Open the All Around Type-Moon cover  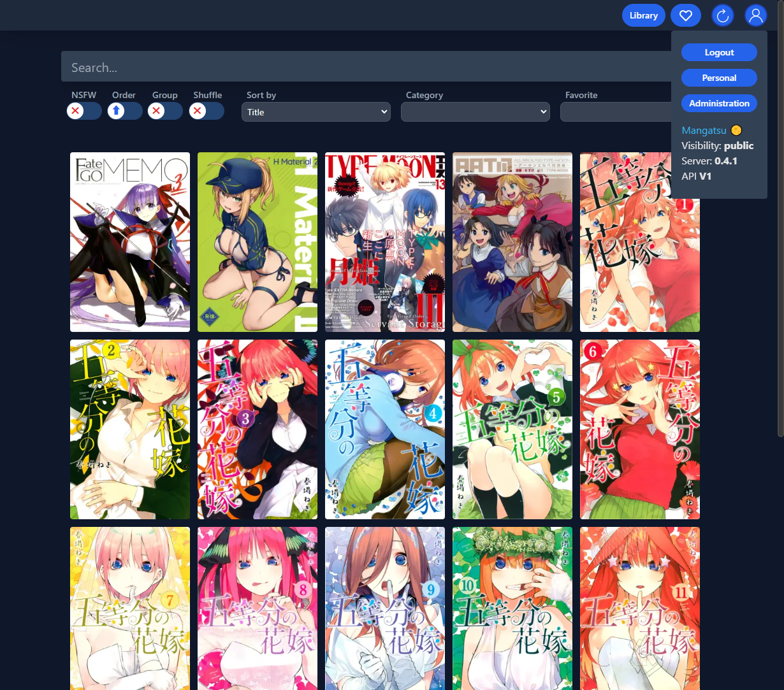[x=512, y=242]
